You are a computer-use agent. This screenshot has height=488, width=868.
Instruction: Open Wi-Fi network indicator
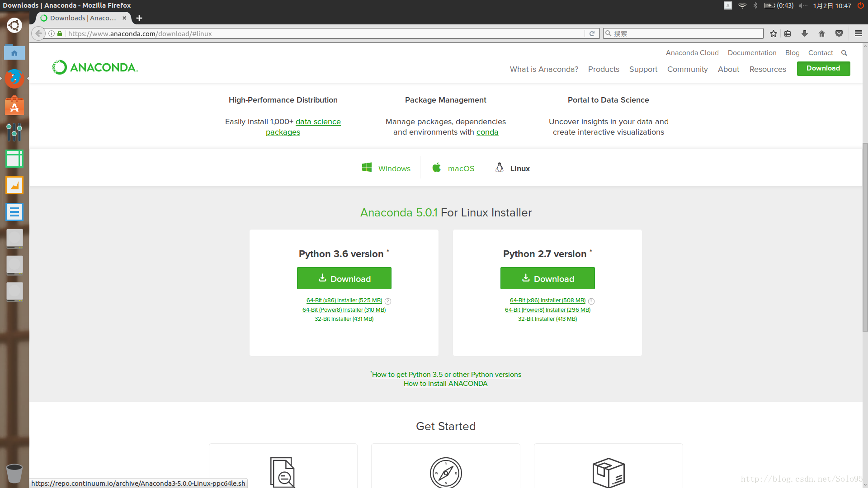click(x=742, y=5)
